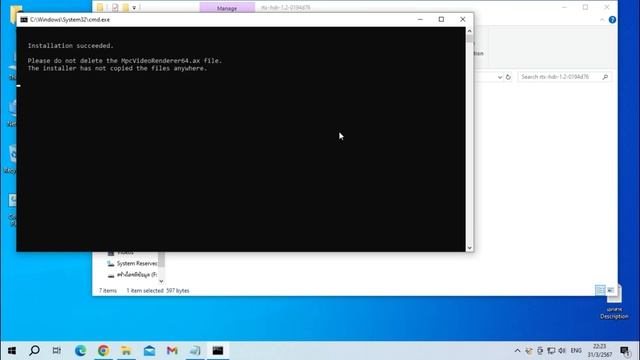Screen dimensions: 640x360
Task: Open Explorer quick access toolbar dropdown
Action: click(134, 8)
